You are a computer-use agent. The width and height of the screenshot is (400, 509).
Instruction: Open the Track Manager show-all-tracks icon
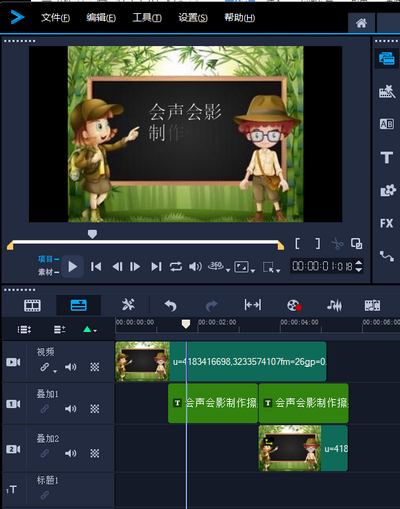(x=24, y=330)
